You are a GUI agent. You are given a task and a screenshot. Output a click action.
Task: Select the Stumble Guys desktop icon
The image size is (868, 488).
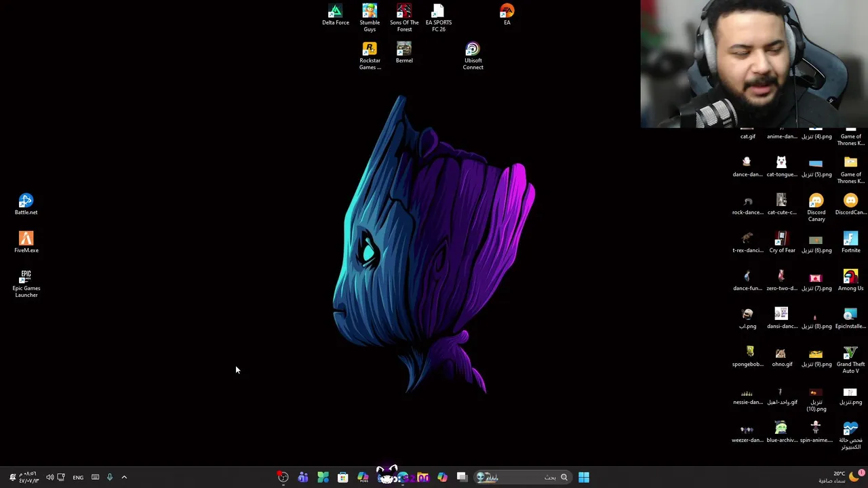click(x=370, y=18)
